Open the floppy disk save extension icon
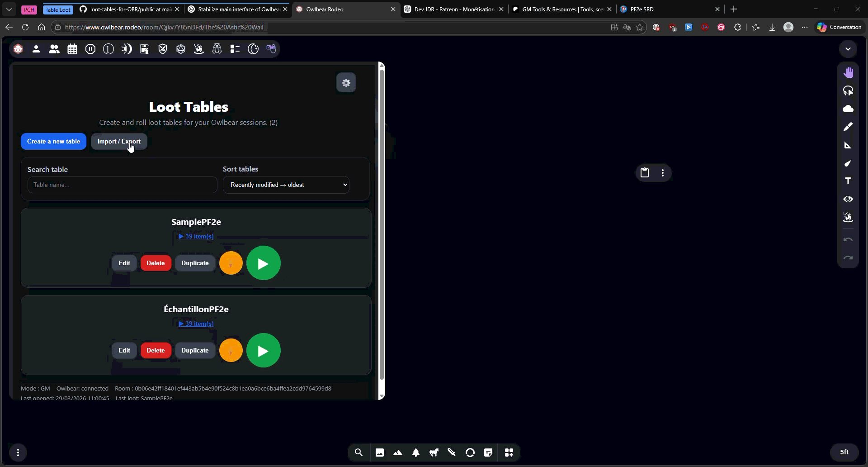This screenshot has height=467, width=868. pos(145,49)
